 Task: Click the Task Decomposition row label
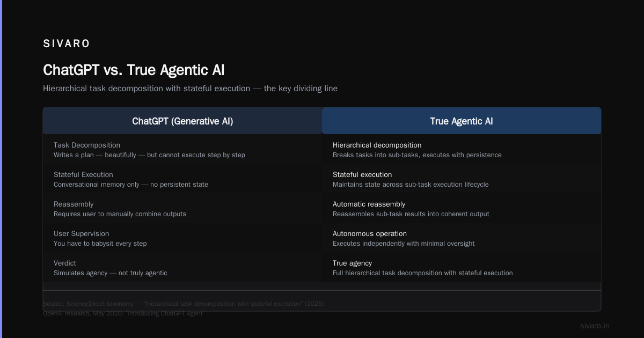tap(87, 145)
